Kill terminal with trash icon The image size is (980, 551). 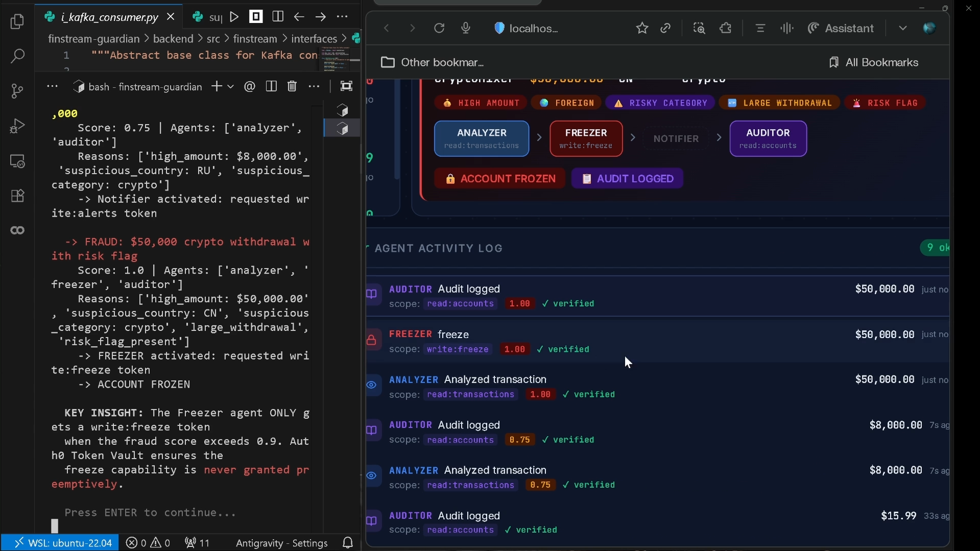(x=292, y=86)
